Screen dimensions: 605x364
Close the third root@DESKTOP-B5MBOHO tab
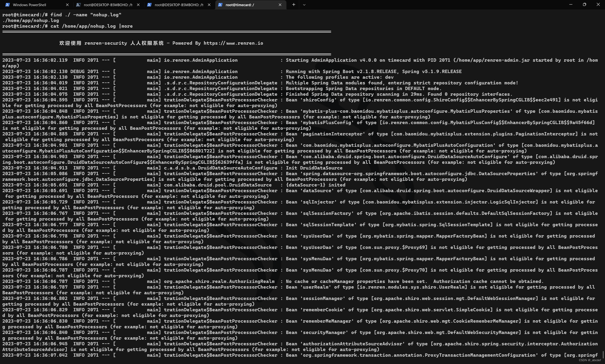point(209,5)
